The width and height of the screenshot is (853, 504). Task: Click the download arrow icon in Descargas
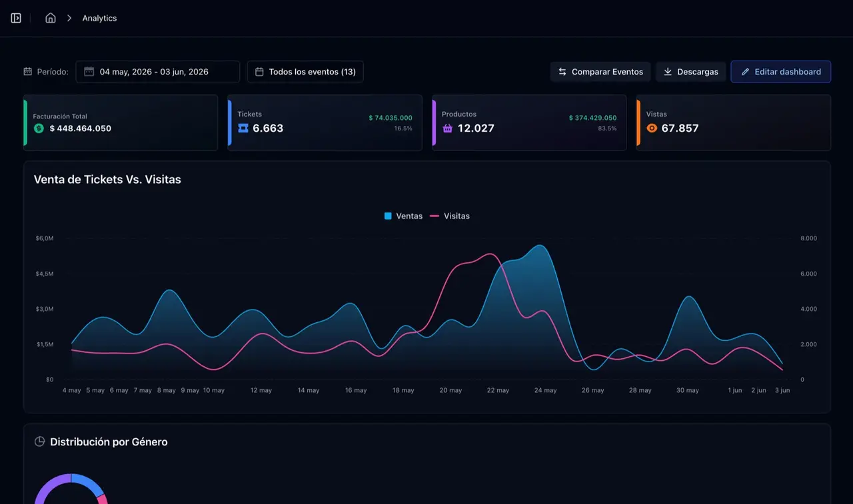tap(668, 72)
